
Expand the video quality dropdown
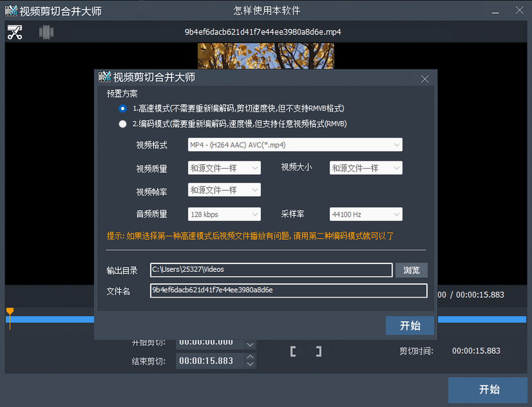pyautogui.click(x=224, y=168)
